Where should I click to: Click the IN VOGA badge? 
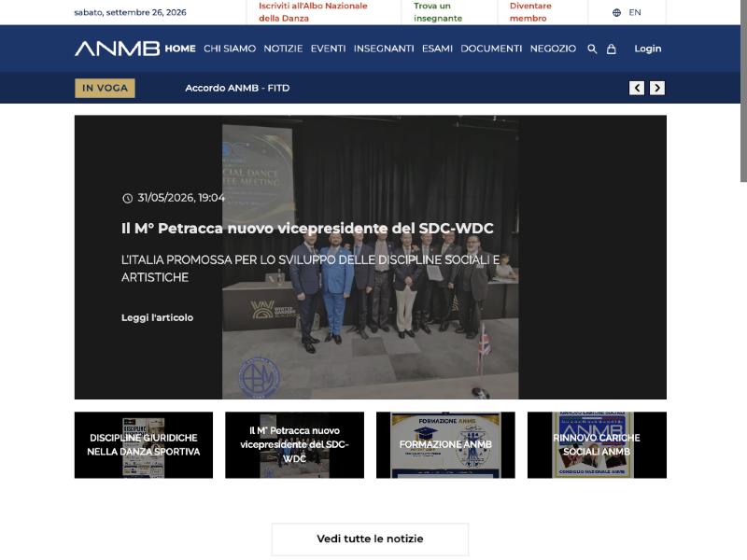[x=105, y=88]
